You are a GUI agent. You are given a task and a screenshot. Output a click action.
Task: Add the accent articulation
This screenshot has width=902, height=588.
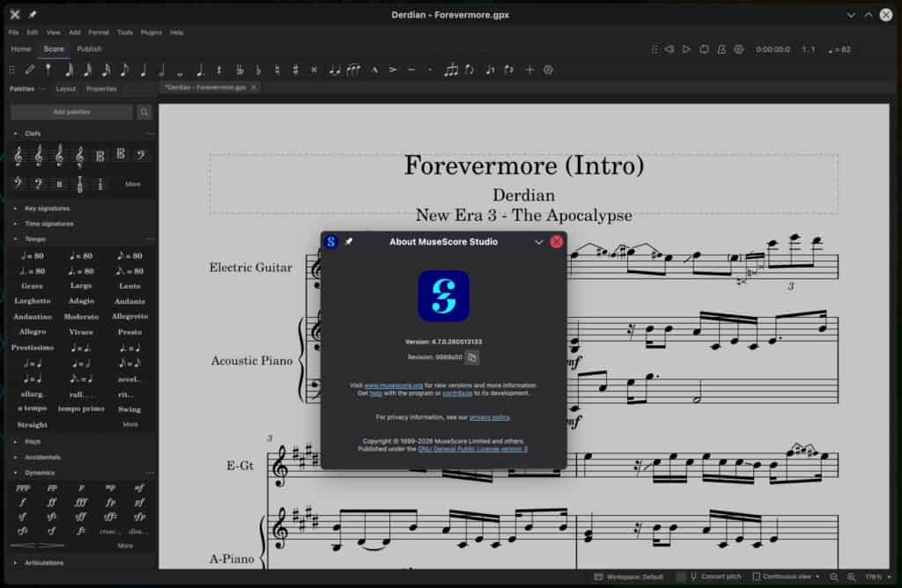click(393, 70)
